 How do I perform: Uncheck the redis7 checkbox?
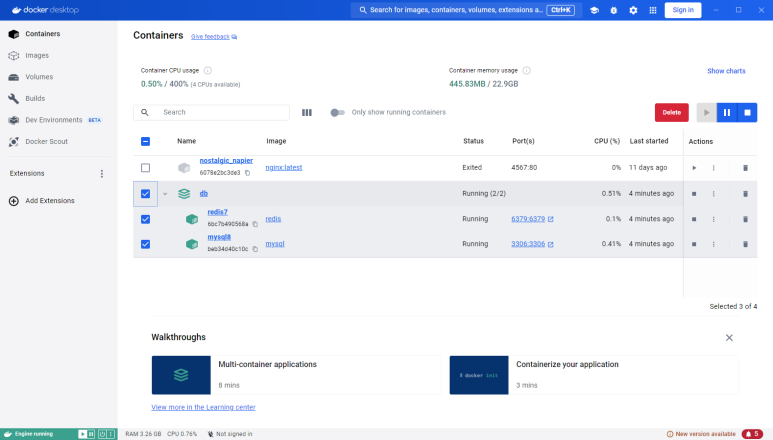(145, 219)
